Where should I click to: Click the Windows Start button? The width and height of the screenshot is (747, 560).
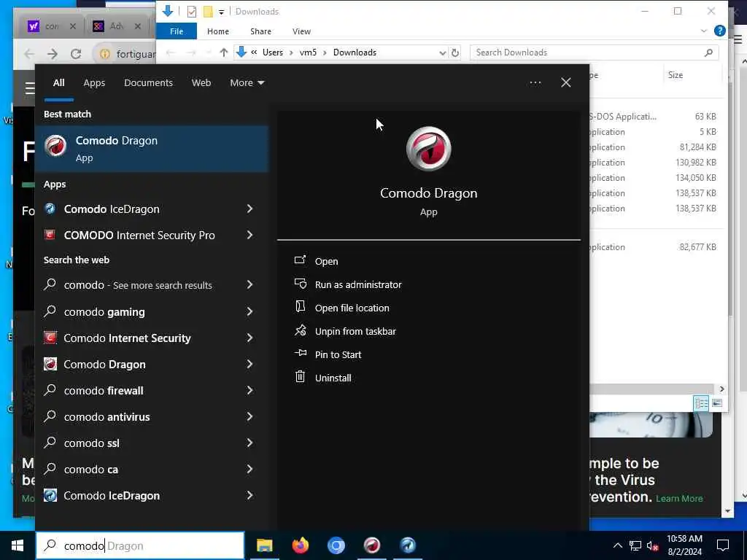pyautogui.click(x=18, y=545)
